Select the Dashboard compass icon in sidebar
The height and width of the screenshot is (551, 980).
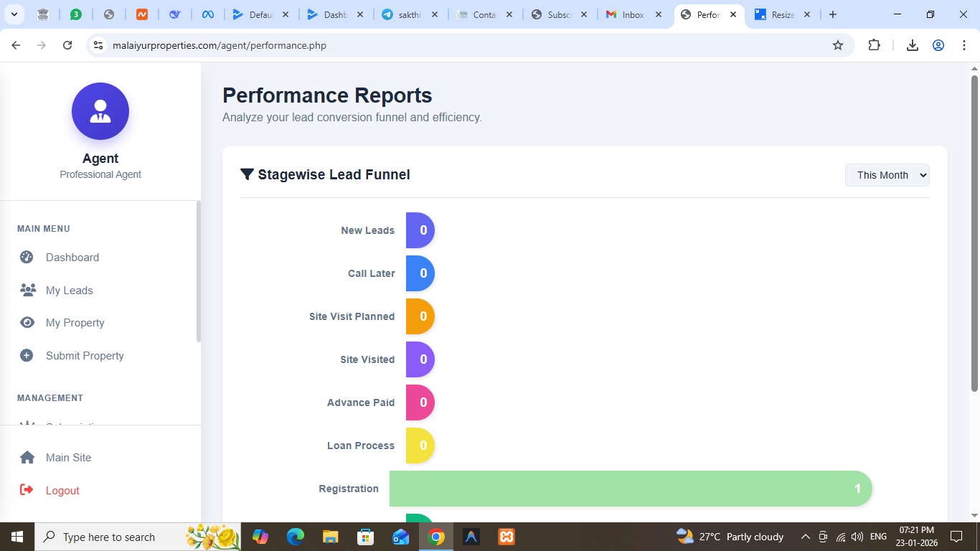(x=27, y=257)
